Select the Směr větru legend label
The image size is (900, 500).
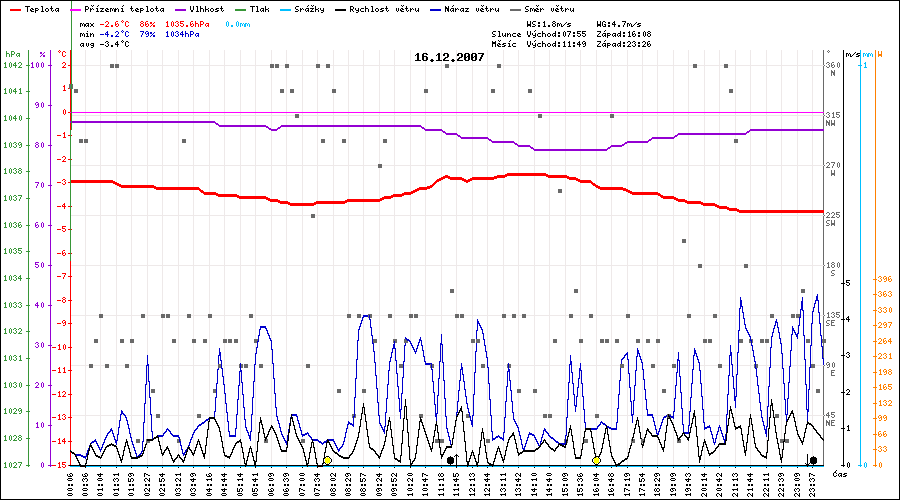coord(549,9)
